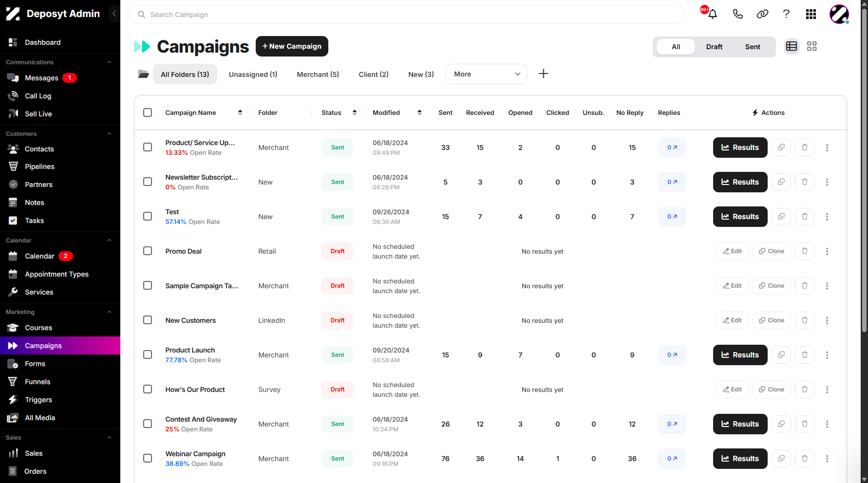868x483 pixels.
Task: Show only Draft campaigns
Action: pos(714,47)
